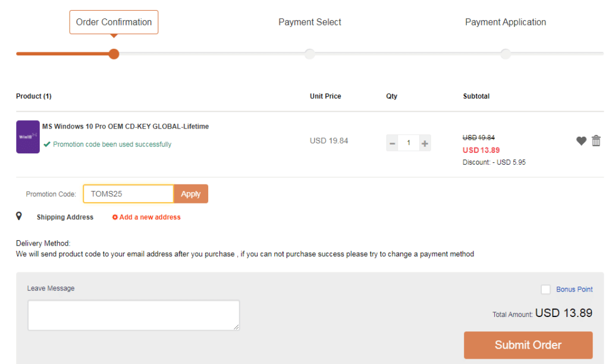This screenshot has height=364, width=609.
Task: Open the Windows 10 Pro product thumbnail
Action: pyautogui.click(x=28, y=137)
